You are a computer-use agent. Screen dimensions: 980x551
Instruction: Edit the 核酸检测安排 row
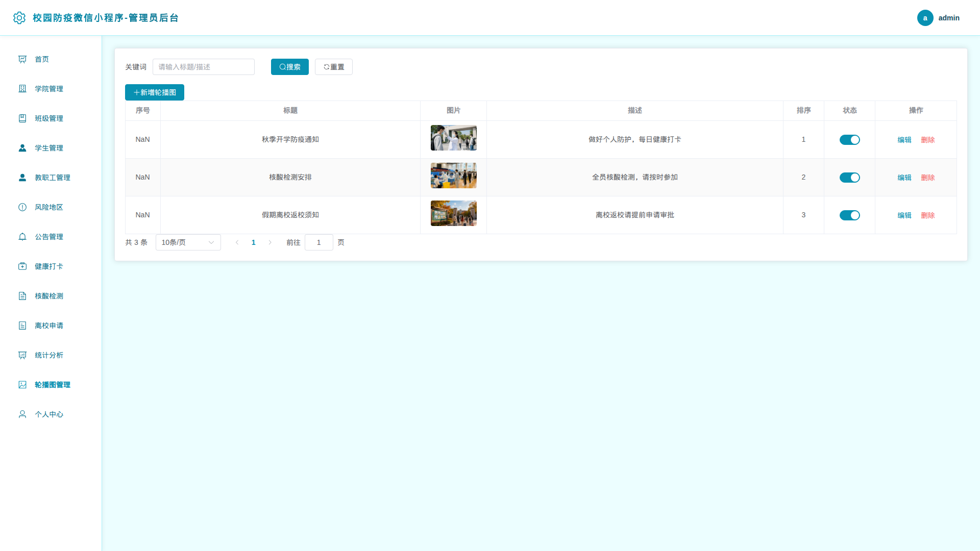(x=904, y=178)
